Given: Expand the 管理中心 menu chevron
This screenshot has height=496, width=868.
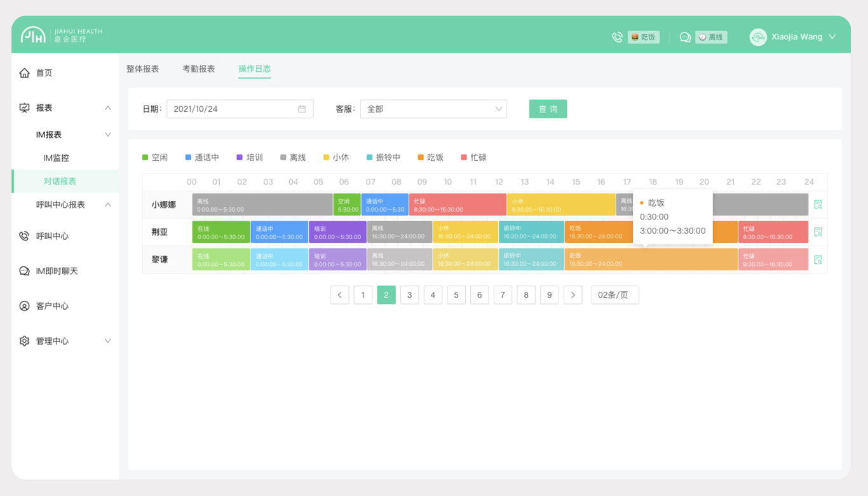Looking at the screenshot, I should point(107,341).
